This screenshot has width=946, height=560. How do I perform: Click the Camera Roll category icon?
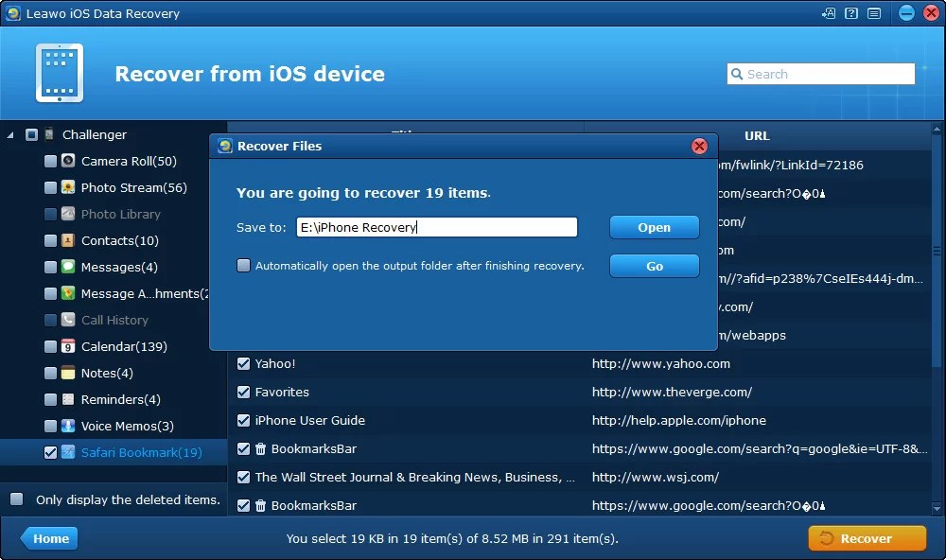click(x=68, y=161)
